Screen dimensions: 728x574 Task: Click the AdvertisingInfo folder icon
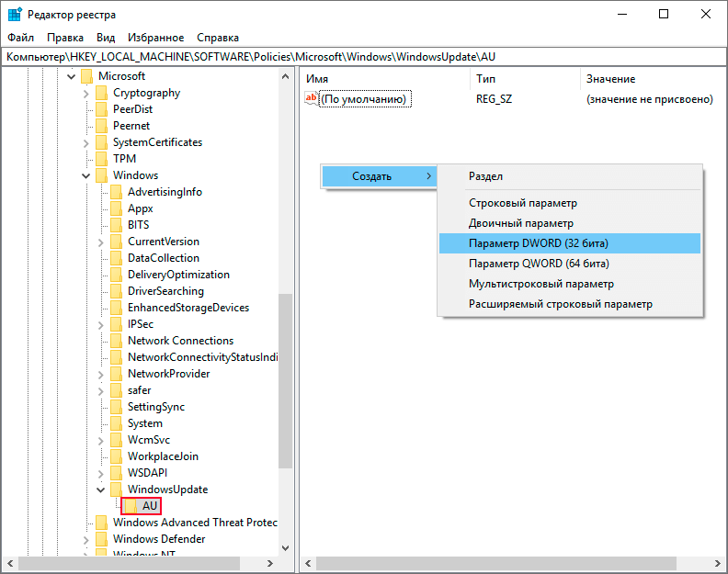pos(117,192)
